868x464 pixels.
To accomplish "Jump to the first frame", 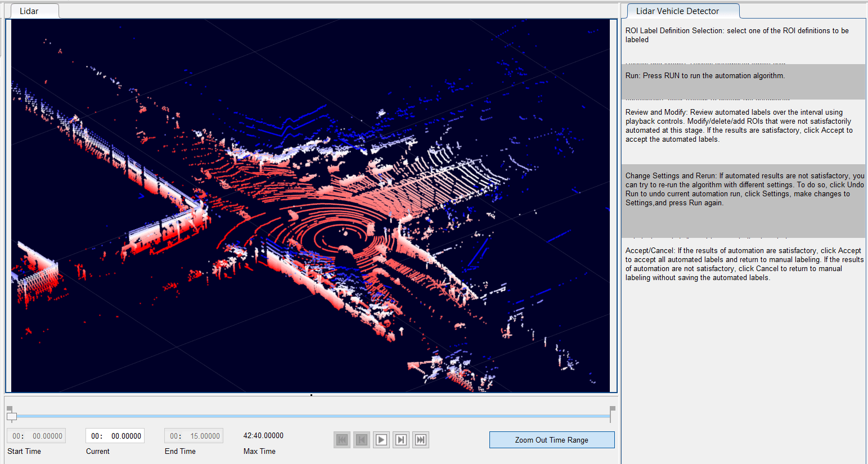I will [342, 440].
